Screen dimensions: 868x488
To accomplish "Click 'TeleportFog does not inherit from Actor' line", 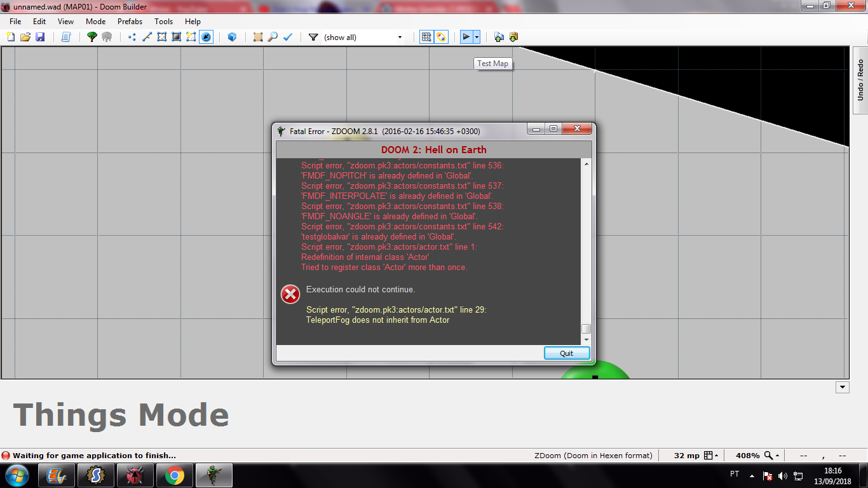I will tap(378, 320).
